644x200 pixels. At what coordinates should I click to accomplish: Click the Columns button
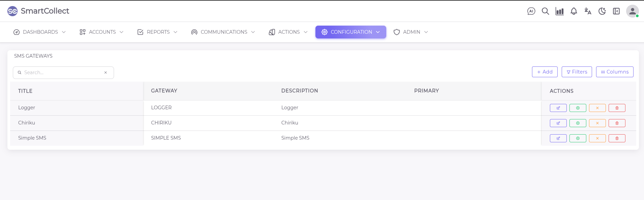click(615, 72)
